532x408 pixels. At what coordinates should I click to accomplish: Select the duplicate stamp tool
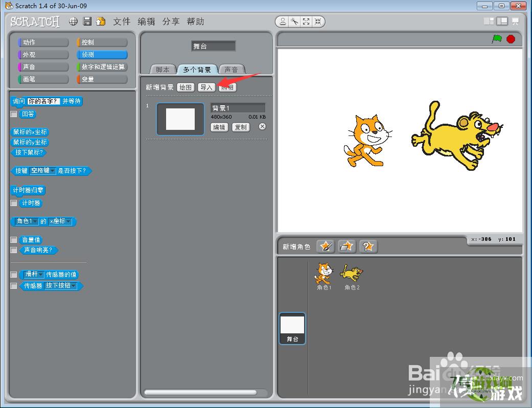coord(283,21)
